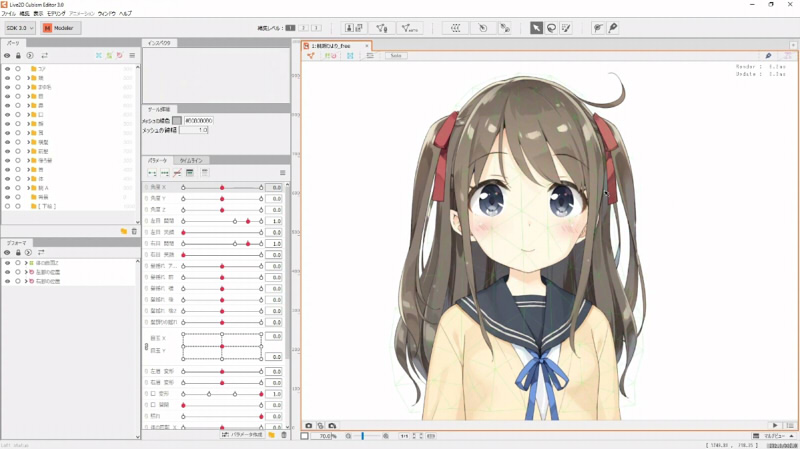Viewport: 800px width, 449px height.
Task: Click the Modeler workspace button
Action: coord(60,28)
